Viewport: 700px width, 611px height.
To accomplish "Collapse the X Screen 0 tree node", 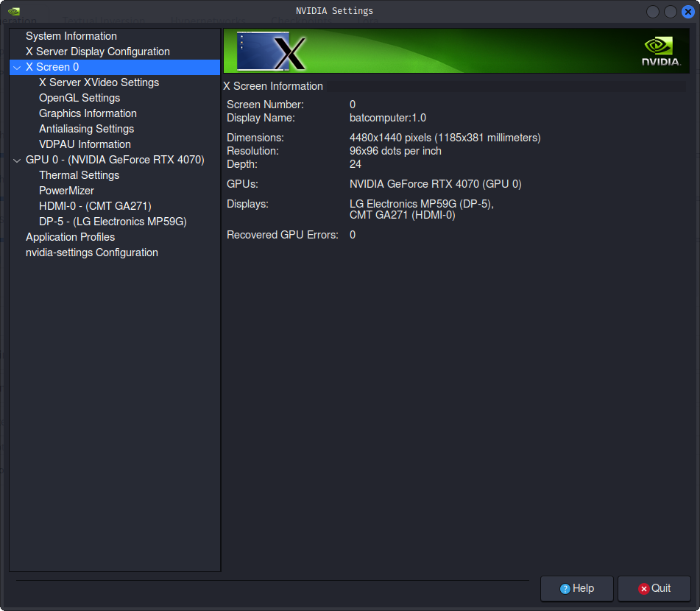I will pyautogui.click(x=17, y=68).
